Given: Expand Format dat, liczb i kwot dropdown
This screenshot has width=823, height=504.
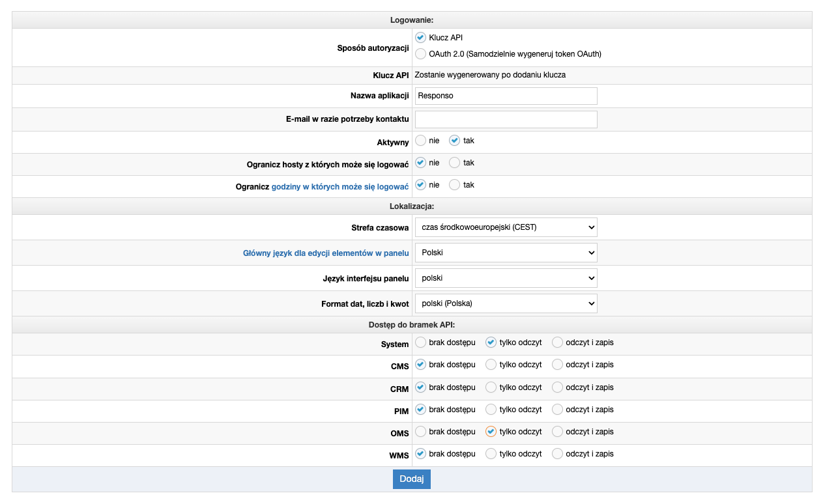Looking at the screenshot, I should [x=506, y=303].
